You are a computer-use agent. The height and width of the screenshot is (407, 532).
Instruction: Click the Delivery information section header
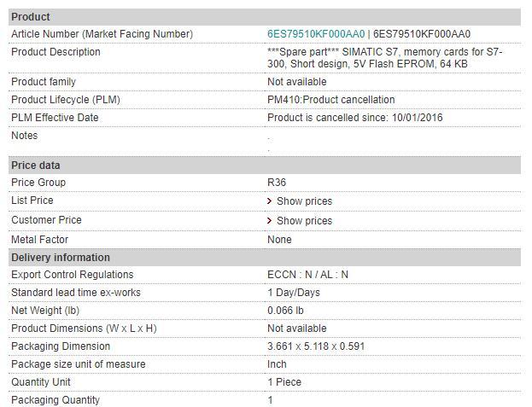click(61, 258)
